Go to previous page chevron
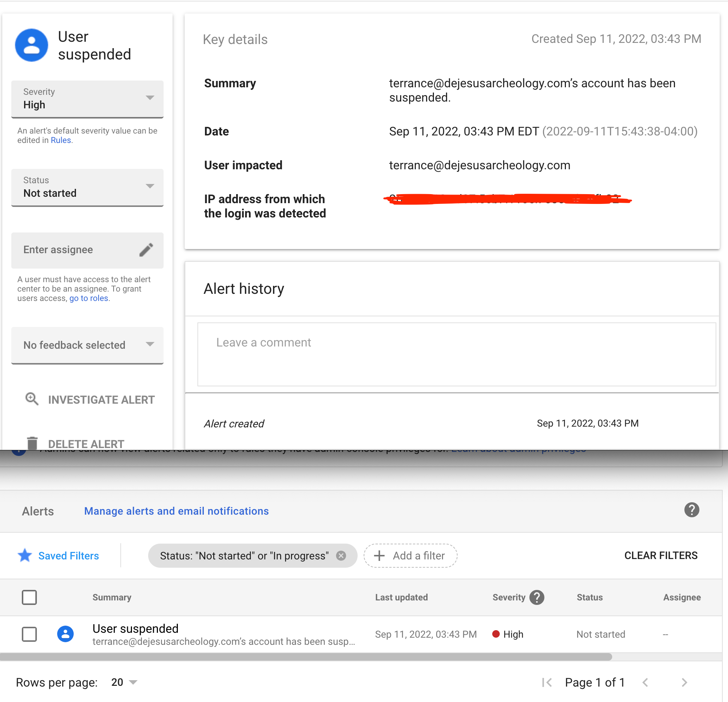This screenshot has width=728, height=702. pos(645,682)
